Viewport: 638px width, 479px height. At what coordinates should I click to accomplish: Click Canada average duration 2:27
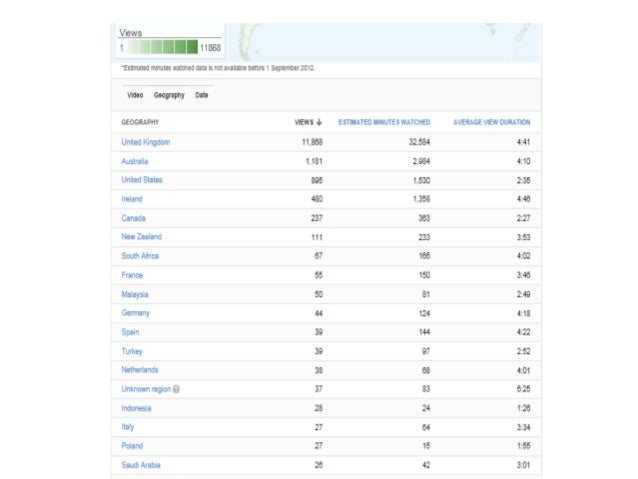click(524, 218)
